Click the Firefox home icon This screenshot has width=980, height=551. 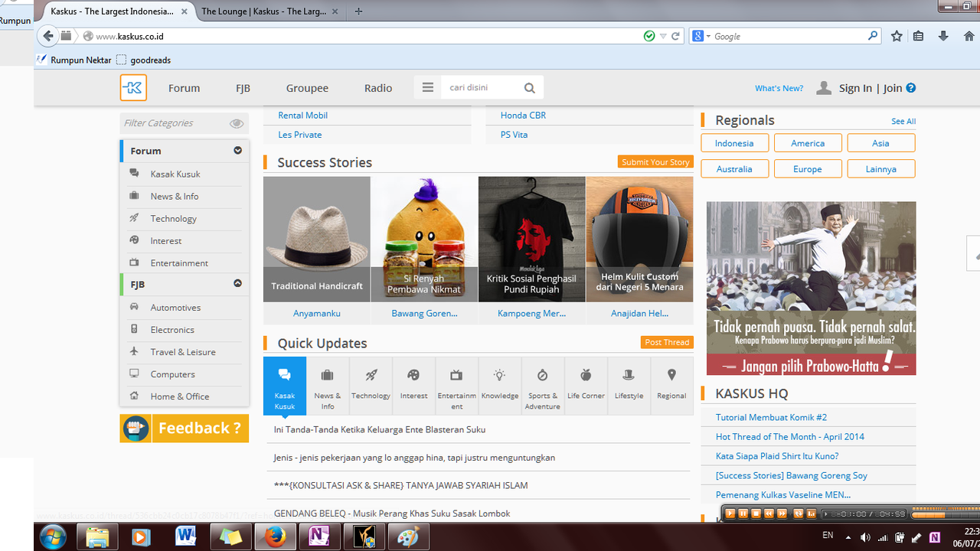969,36
